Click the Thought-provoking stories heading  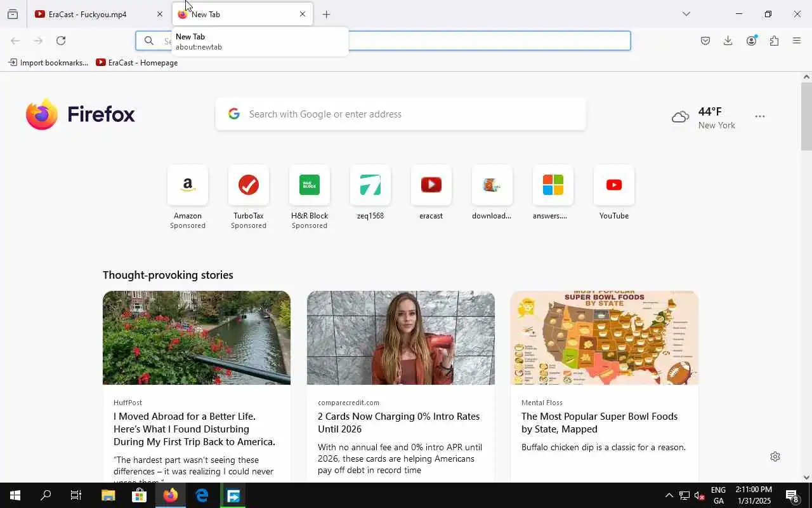pyautogui.click(x=168, y=275)
